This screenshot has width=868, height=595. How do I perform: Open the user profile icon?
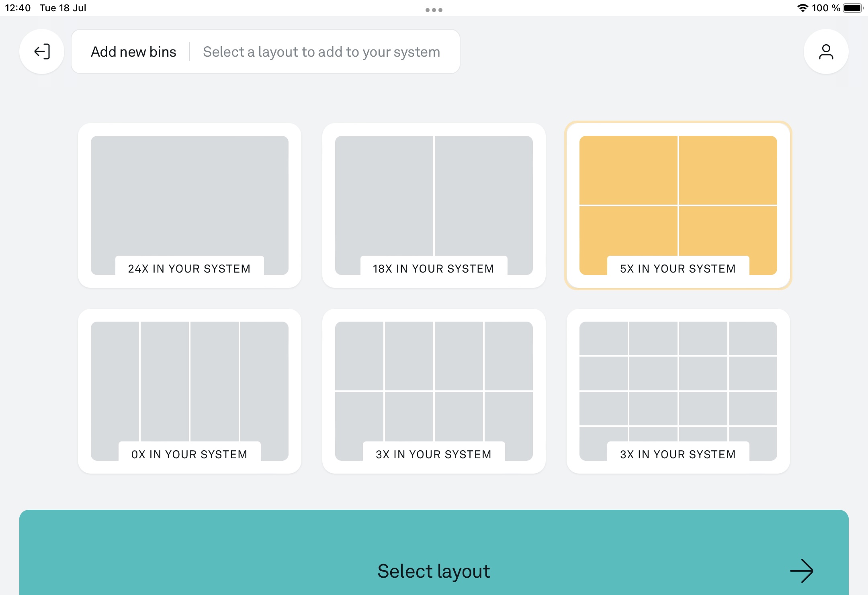[826, 51]
